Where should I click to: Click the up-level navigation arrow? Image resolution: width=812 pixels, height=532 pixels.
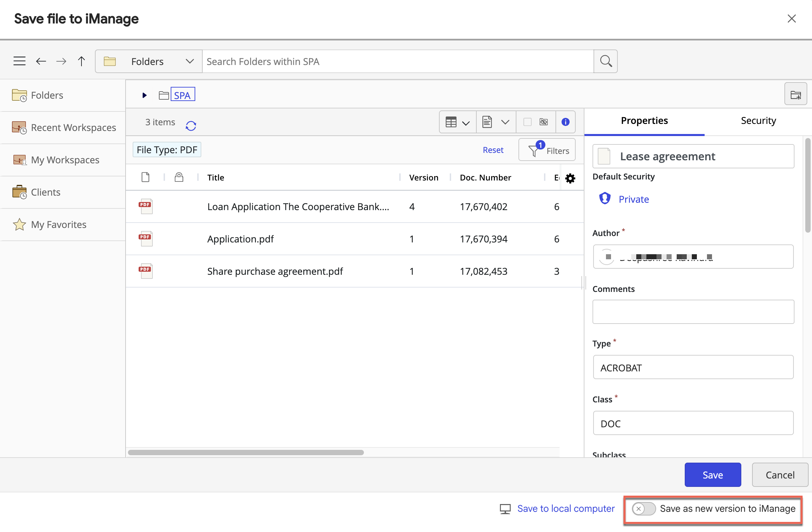pos(81,61)
